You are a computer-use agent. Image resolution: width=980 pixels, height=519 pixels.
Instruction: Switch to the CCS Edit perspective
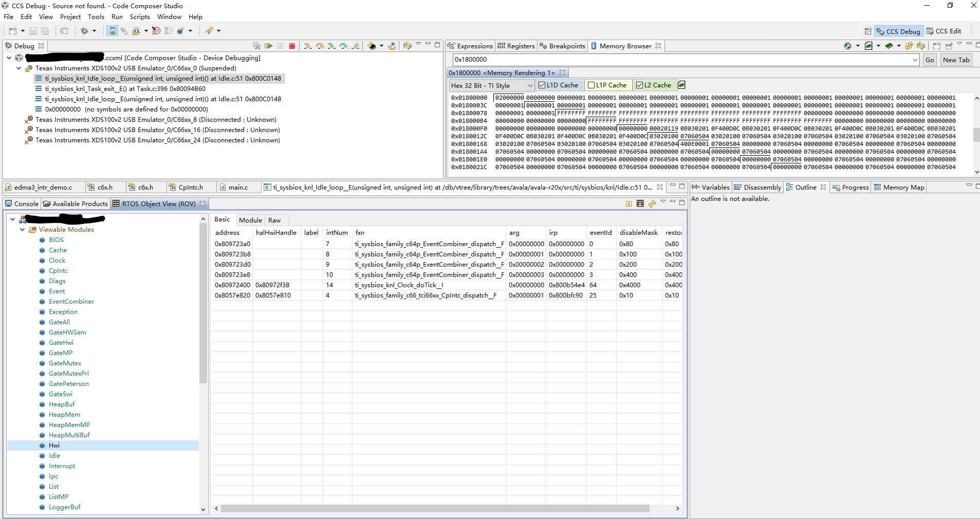(944, 31)
